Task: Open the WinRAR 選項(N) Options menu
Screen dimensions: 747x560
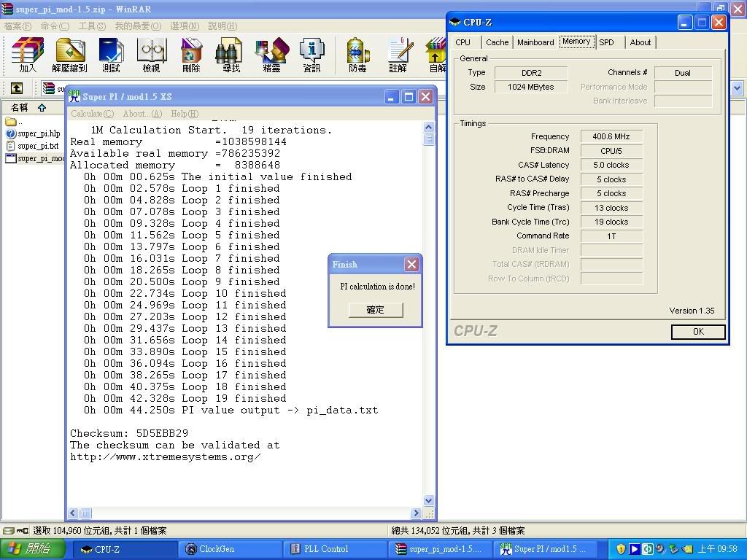Action: 185,26
